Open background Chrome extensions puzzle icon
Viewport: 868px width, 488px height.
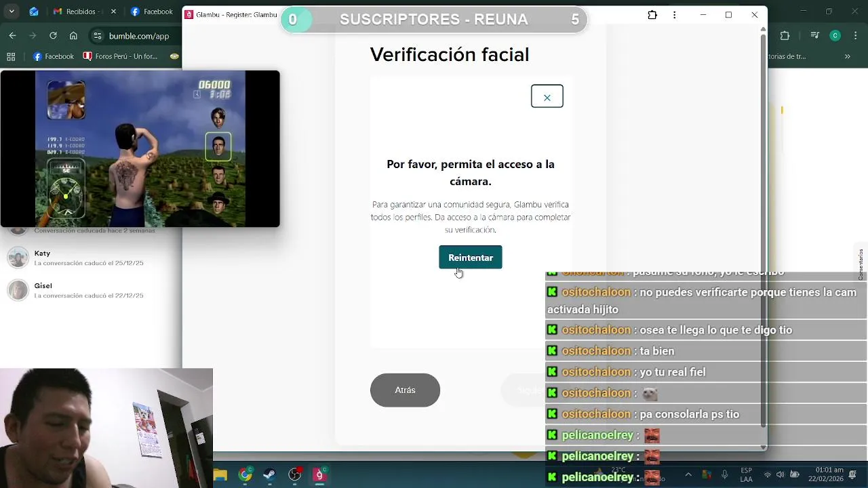pos(785,36)
